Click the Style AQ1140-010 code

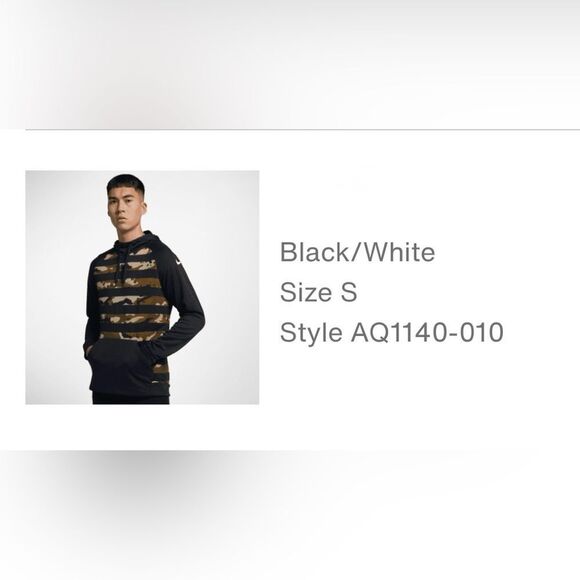[x=391, y=332]
